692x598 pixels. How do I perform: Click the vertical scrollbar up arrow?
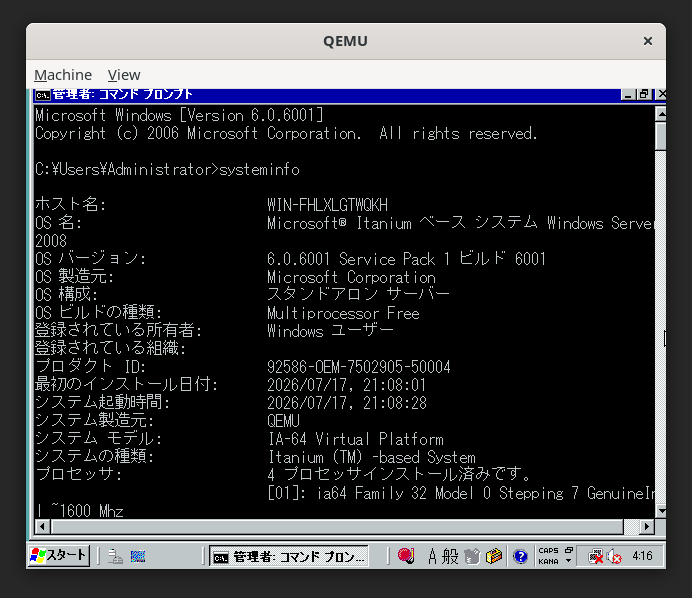[661, 114]
